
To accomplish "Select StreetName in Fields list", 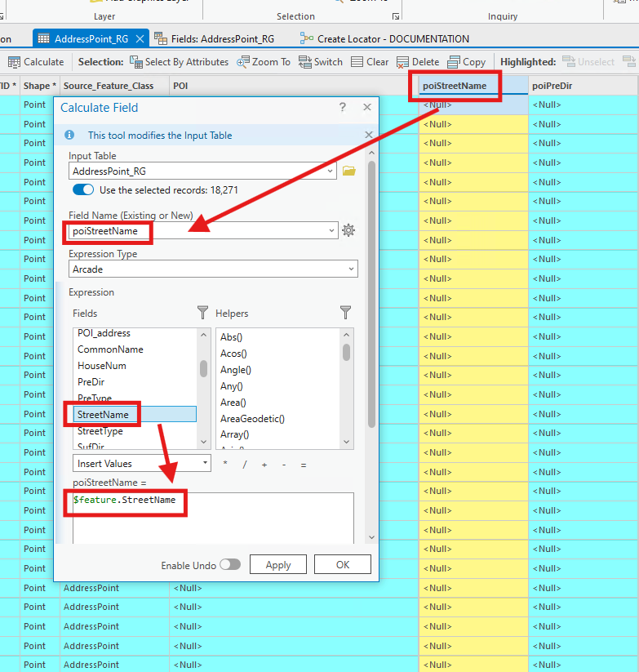I will tap(135, 415).
